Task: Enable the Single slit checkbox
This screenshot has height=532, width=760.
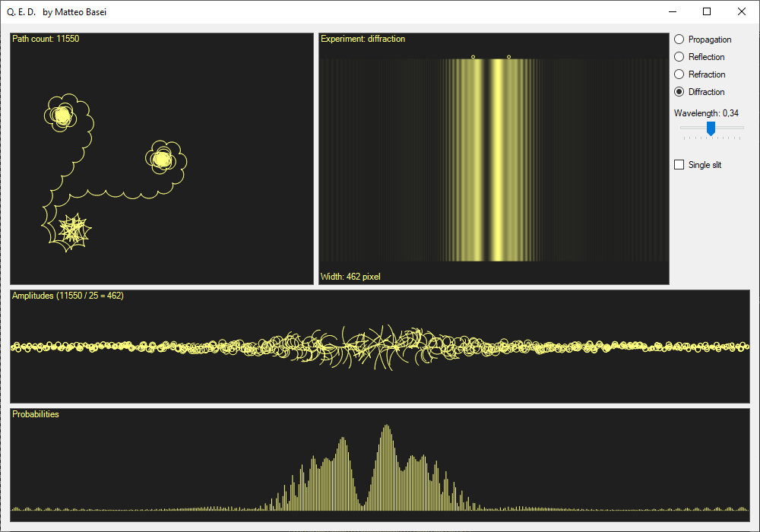Action: tap(698, 165)
